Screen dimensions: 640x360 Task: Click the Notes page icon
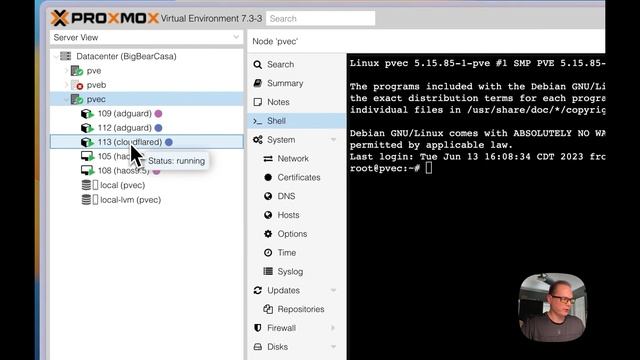[x=257, y=102]
